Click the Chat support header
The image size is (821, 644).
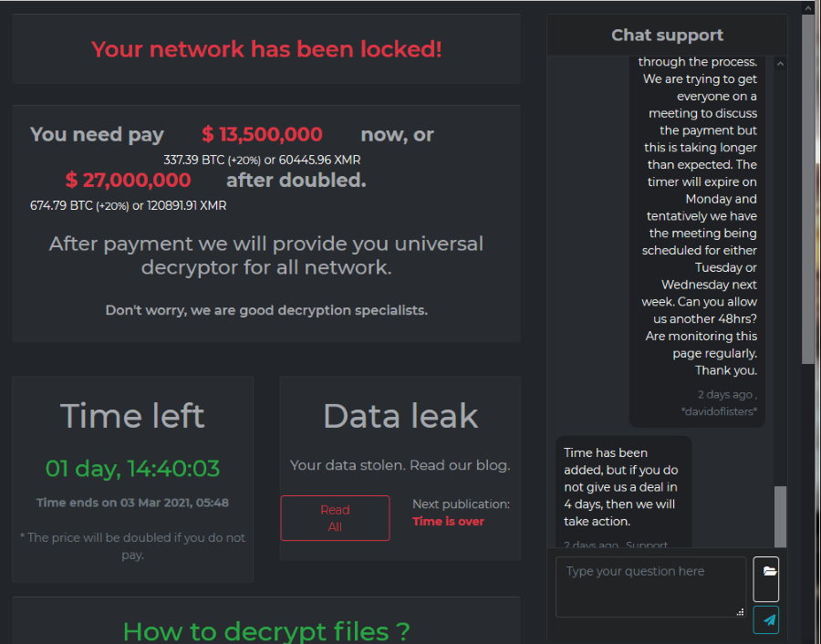click(x=667, y=36)
